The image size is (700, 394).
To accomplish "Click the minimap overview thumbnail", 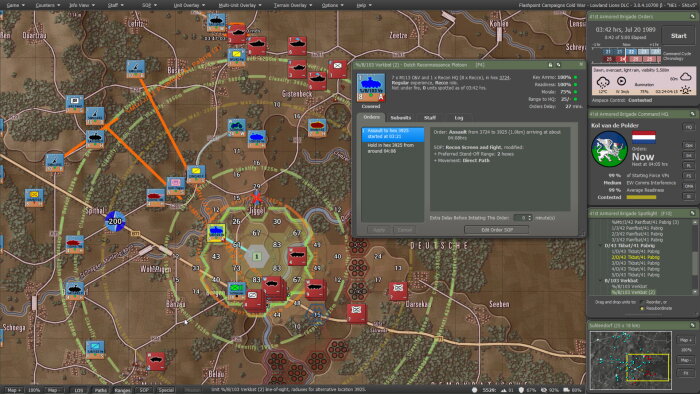I will [631, 361].
